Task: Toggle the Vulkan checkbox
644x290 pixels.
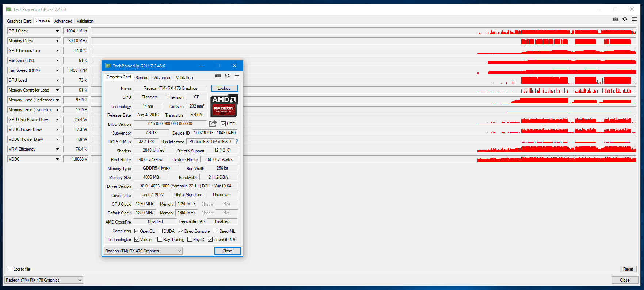Action: 137,239
